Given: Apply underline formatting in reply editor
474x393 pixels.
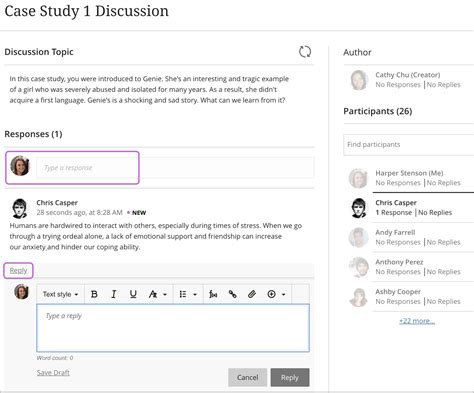Looking at the screenshot, I should pos(133,294).
